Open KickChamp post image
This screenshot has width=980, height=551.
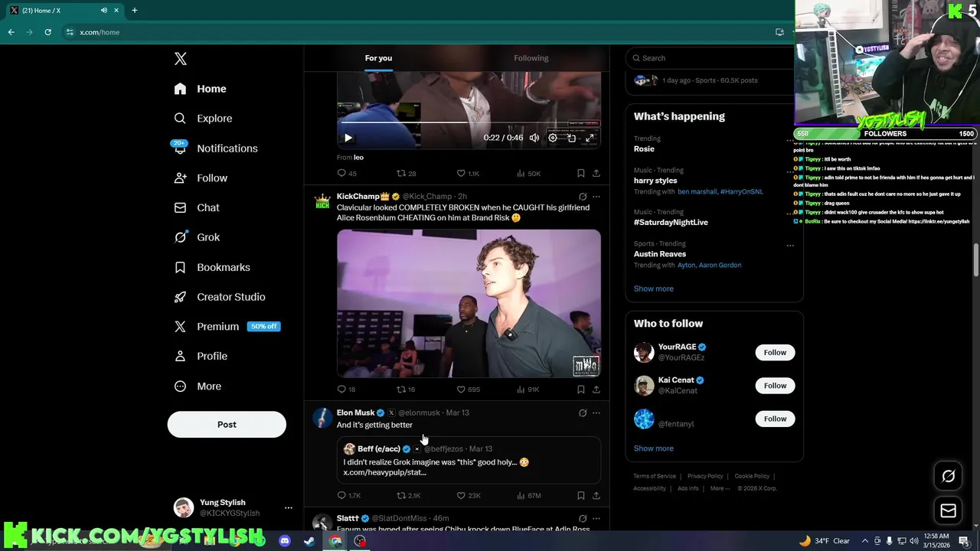pos(469,304)
